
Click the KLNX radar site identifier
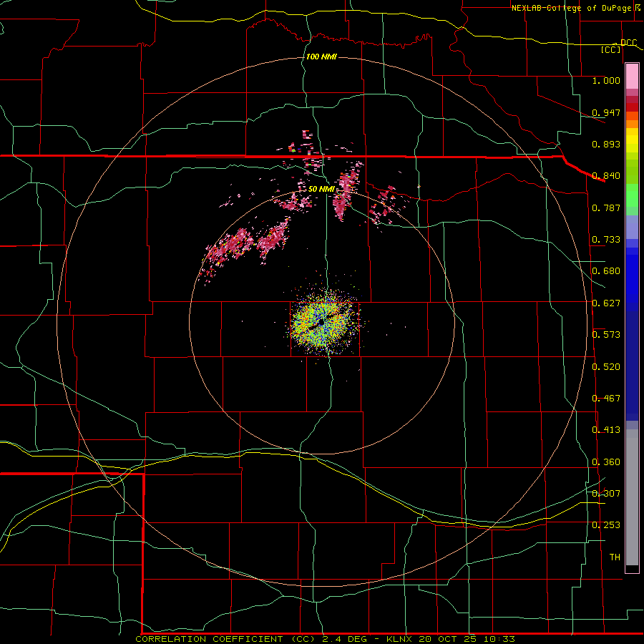click(399, 639)
